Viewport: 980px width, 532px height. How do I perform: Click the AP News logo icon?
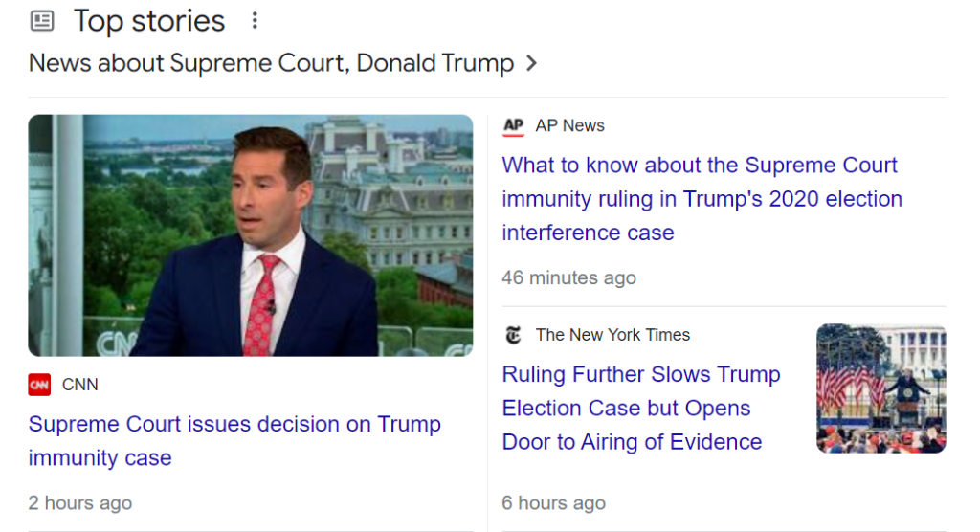[514, 125]
